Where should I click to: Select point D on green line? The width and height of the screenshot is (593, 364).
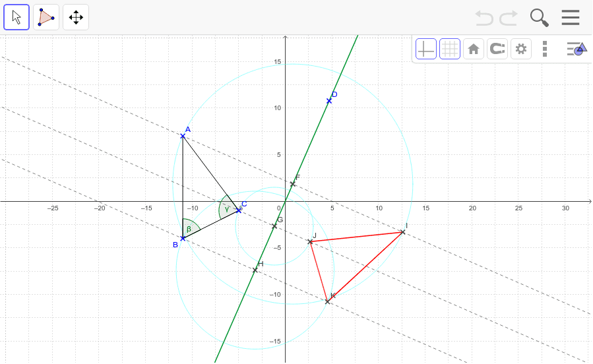pyautogui.click(x=329, y=101)
